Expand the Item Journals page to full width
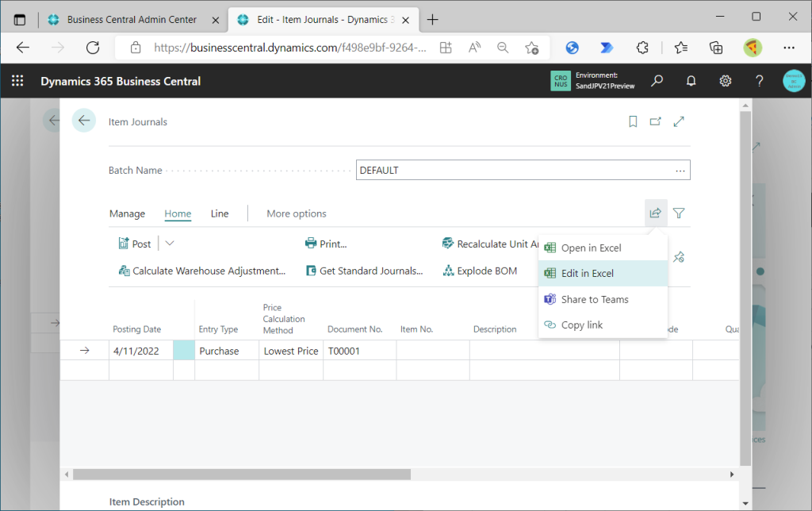 click(x=679, y=121)
